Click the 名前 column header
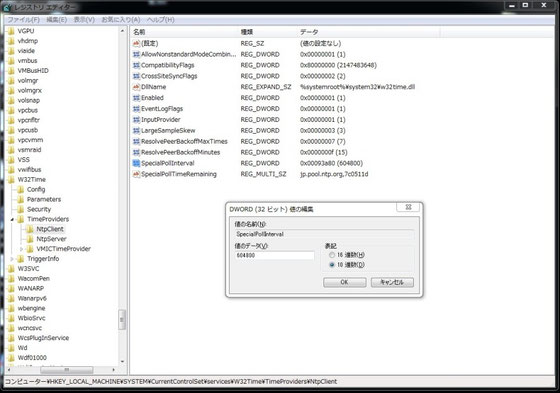Viewport: 560px width, 393px height. click(184, 32)
